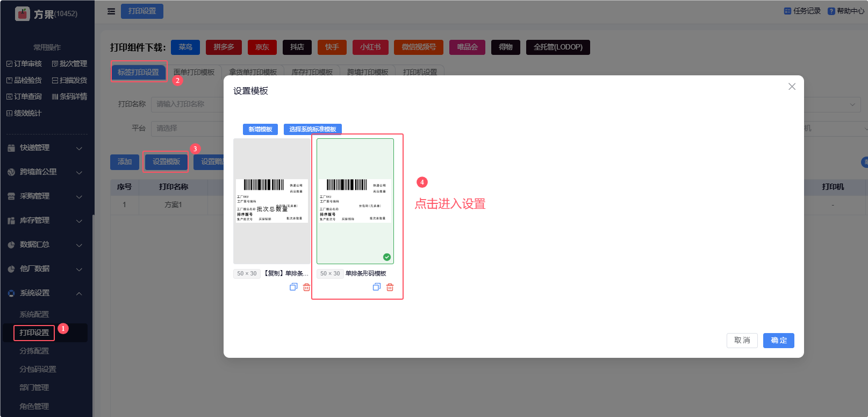Delete the 单排条形码模板 template

390,287
